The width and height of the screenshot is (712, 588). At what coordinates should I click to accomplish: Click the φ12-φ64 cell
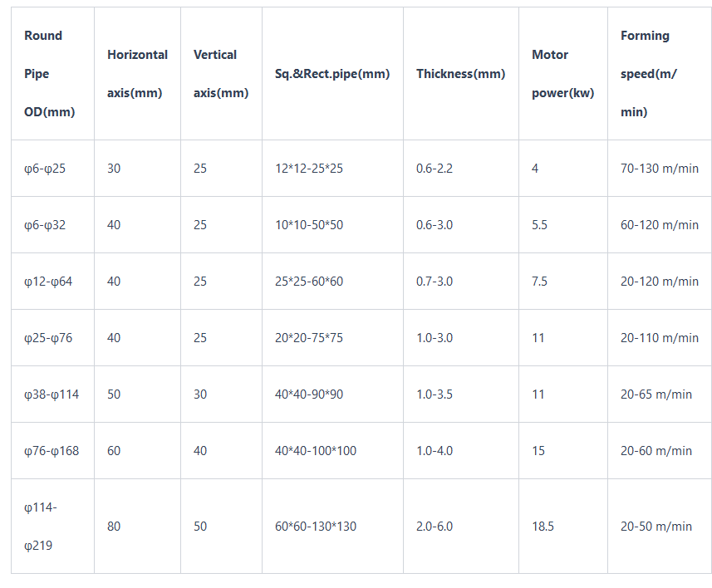(48, 282)
